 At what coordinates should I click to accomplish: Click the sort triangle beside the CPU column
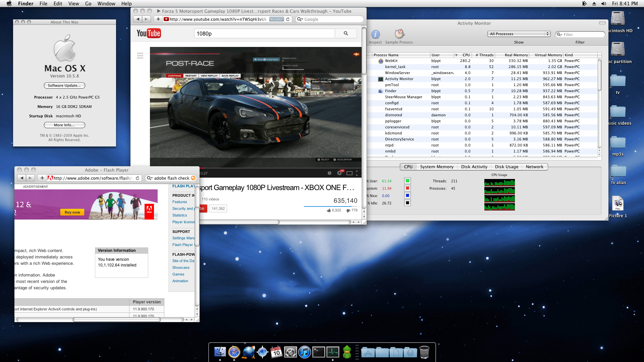456,55
